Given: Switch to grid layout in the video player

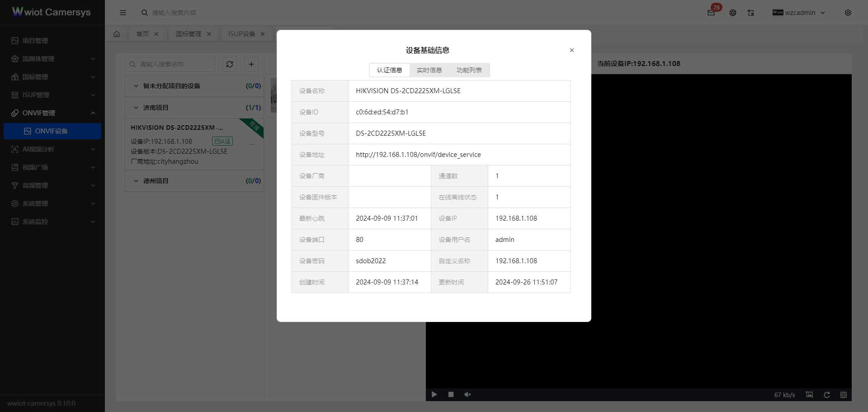Looking at the screenshot, I should [x=843, y=394].
